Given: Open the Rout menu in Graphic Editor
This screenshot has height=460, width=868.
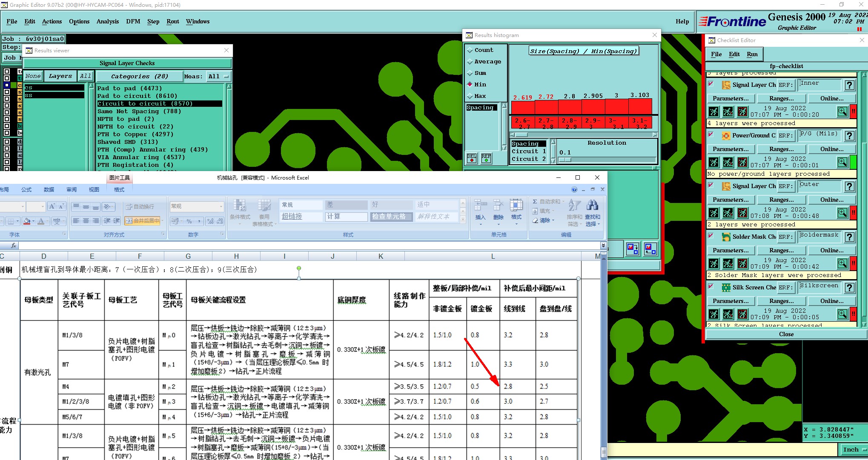Looking at the screenshot, I should pyautogui.click(x=173, y=22).
